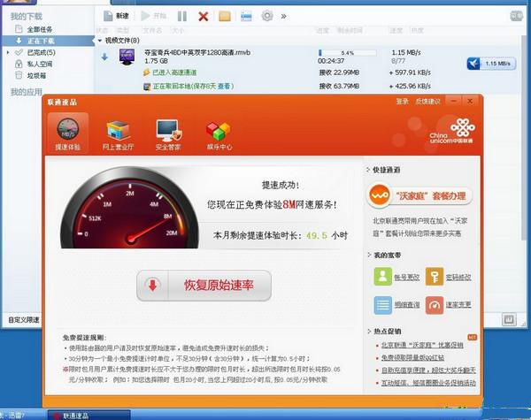This screenshot has height=420, width=531.
Task: Pause the download with pause icon
Action: pyautogui.click(x=182, y=16)
